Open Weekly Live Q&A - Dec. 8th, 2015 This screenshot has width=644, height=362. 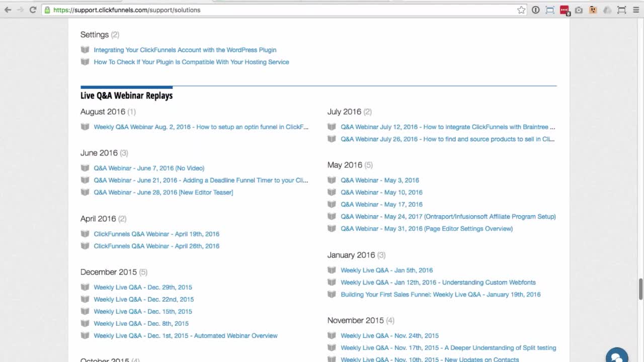[141, 323]
